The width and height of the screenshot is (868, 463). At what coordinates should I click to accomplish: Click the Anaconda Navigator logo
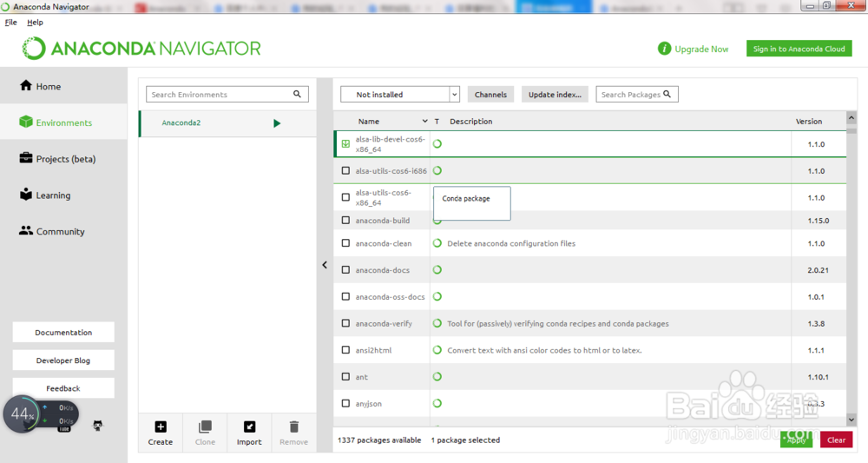pos(141,48)
